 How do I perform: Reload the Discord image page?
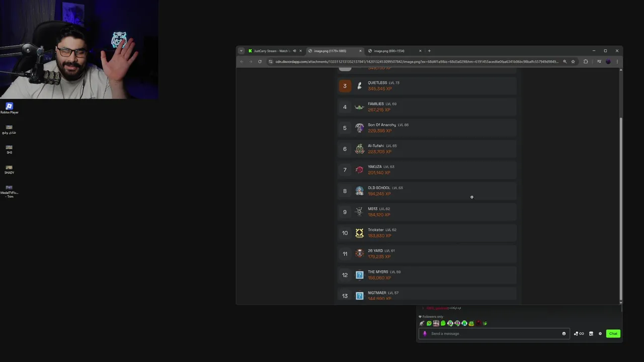click(260, 61)
